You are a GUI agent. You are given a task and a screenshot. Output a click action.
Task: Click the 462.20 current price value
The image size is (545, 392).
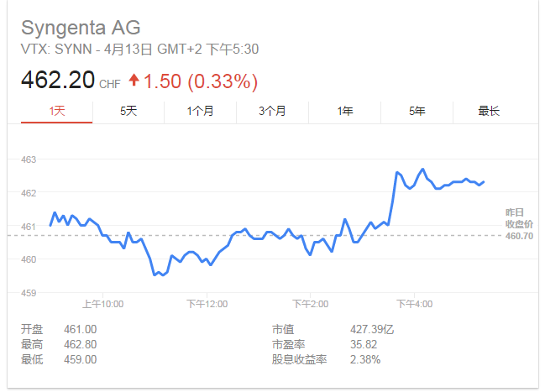pos(58,80)
